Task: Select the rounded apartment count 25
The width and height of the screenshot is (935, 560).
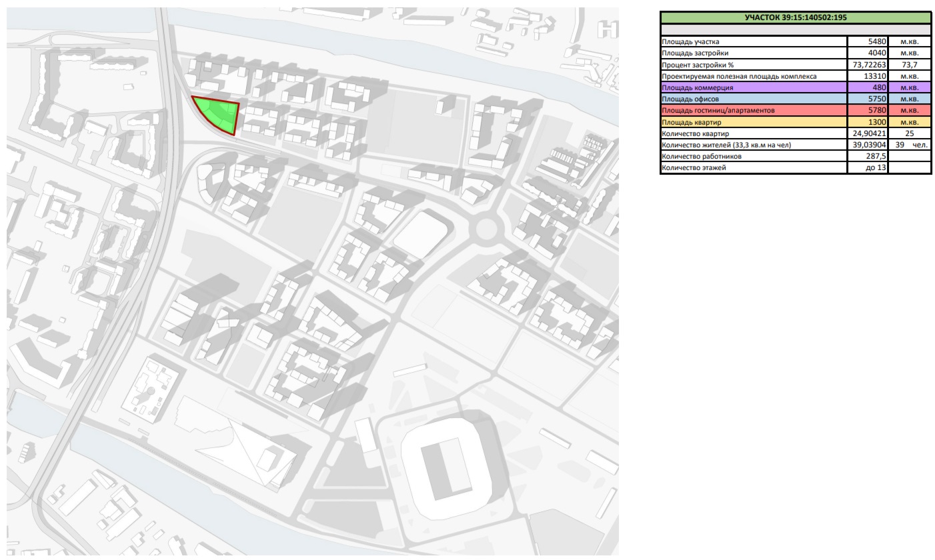Action: (x=910, y=133)
